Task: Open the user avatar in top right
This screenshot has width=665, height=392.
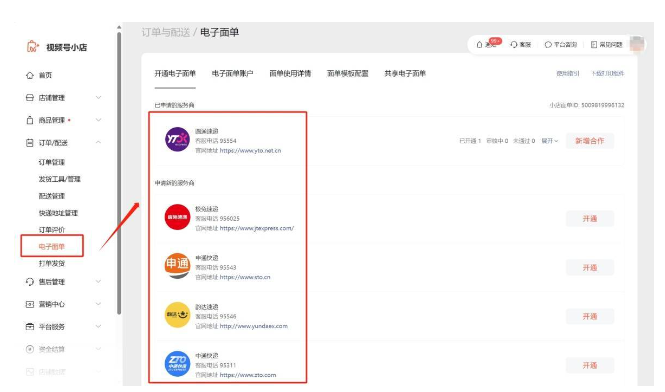Action: 637,44
